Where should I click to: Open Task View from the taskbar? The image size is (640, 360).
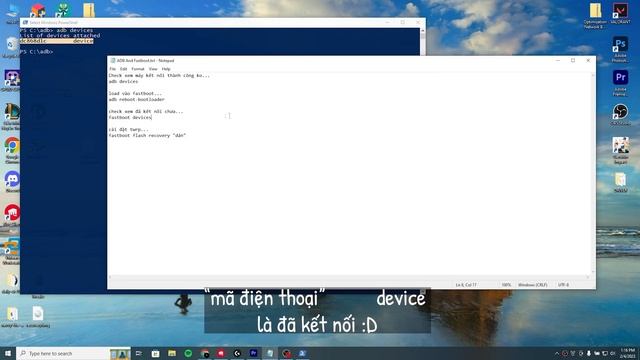(x=139, y=353)
